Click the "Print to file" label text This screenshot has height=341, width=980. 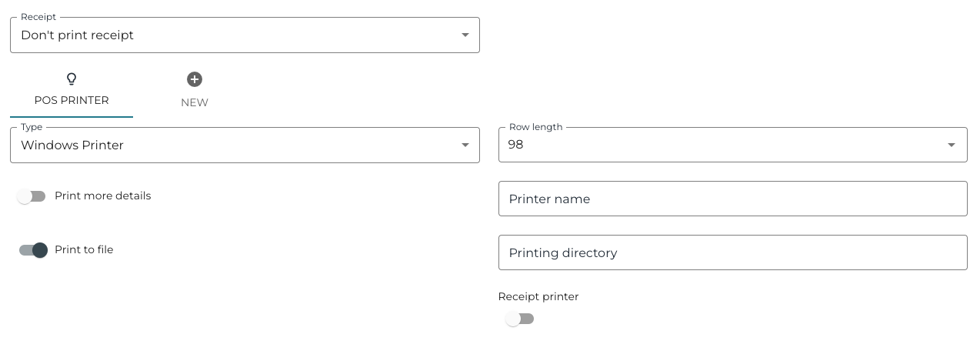(84, 249)
